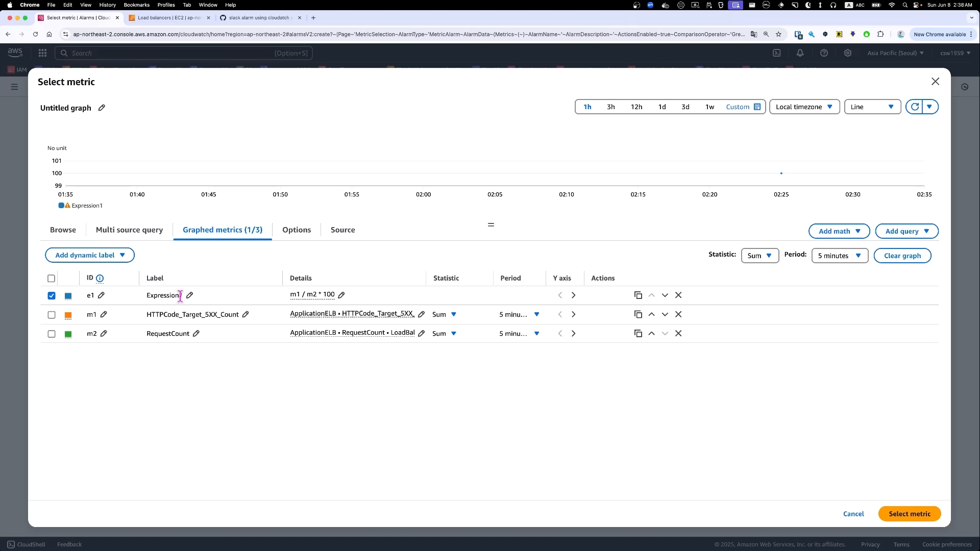Screen dimensions: 980x551
Task: Switch to the Browse tab
Action: coord(63,230)
